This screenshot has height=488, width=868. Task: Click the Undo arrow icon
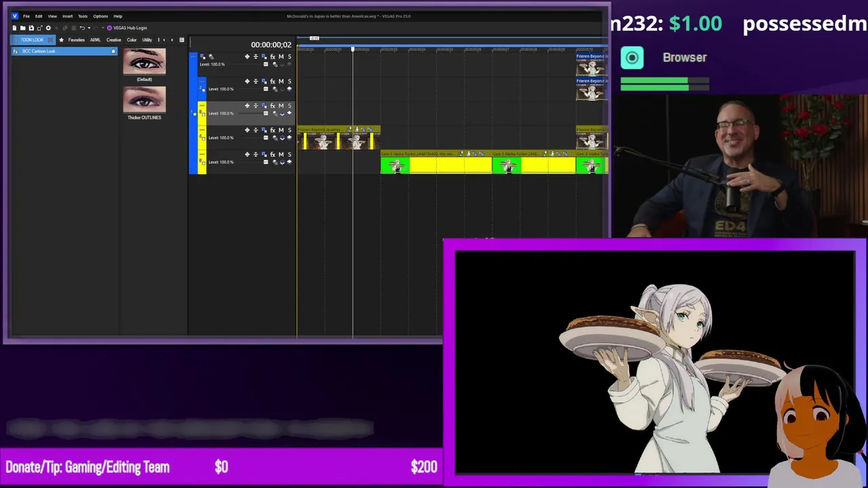tap(82, 28)
